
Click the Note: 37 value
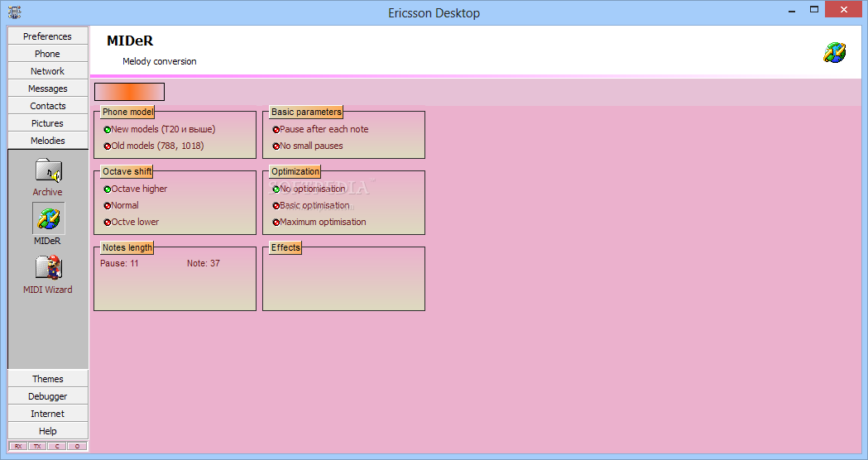point(204,263)
